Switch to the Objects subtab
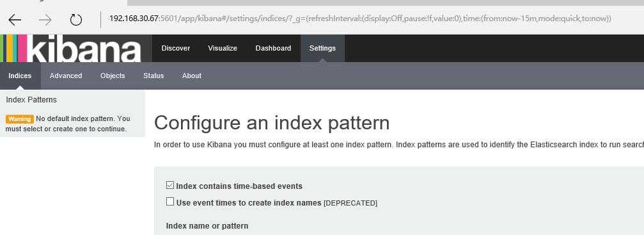The width and height of the screenshot is (644, 235). tap(113, 76)
